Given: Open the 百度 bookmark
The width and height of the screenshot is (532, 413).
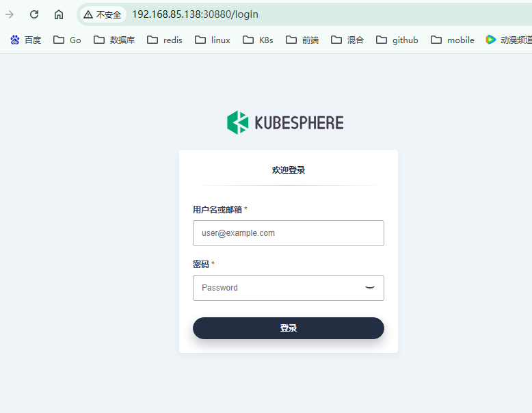Looking at the screenshot, I should pyautogui.click(x=26, y=40).
